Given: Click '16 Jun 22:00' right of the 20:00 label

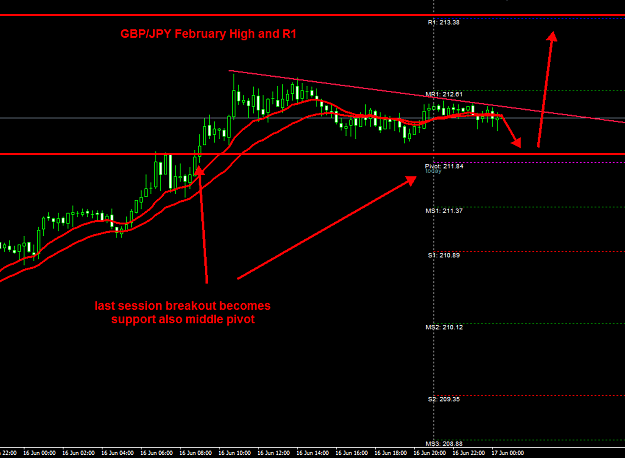Looking at the screenshot, I should pyautogui.click(x=469, y=453).
